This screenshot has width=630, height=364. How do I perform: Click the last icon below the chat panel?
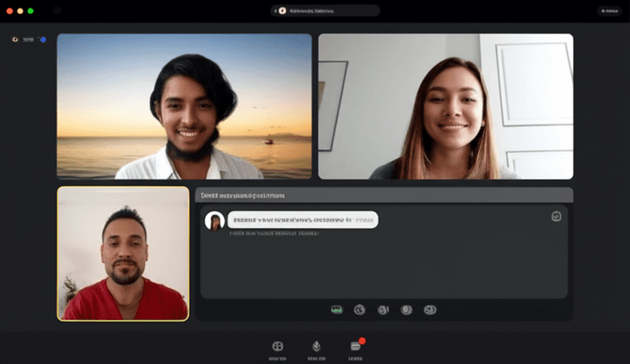430,309
